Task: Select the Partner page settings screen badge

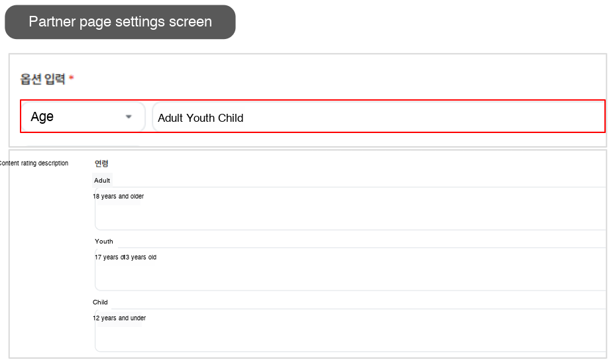Action: pos(120,22)
